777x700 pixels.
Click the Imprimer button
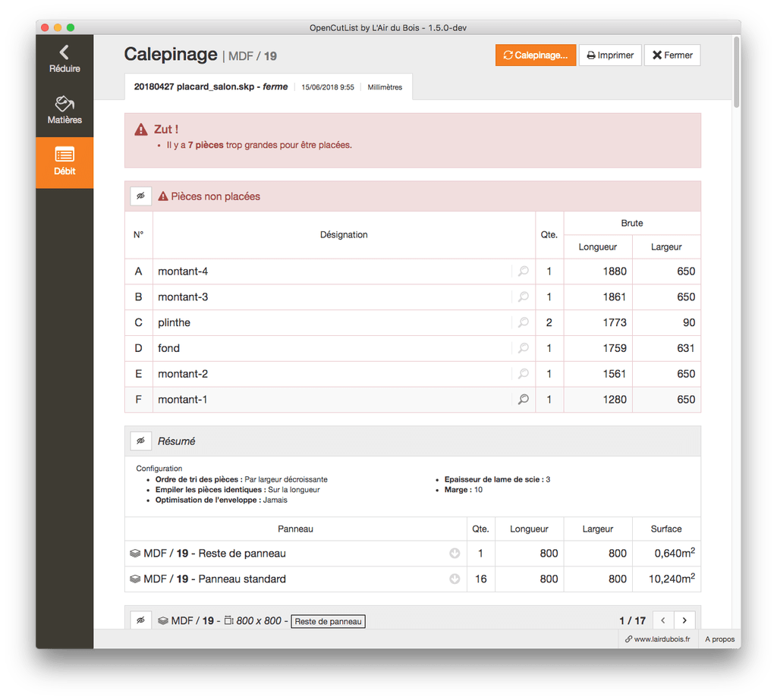(610, 55)
